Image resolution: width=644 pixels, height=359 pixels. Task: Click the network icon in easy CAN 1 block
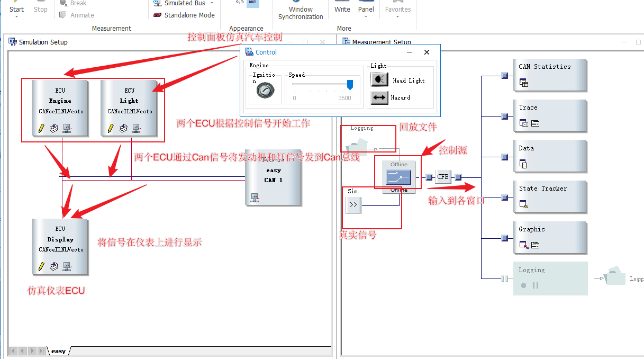coord(255,198)
